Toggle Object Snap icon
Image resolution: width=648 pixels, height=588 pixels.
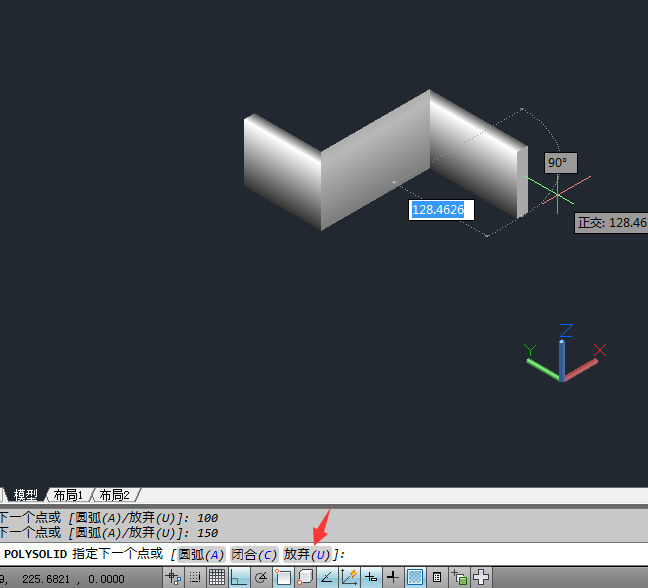pyautogui.click(x=283, y=577)
